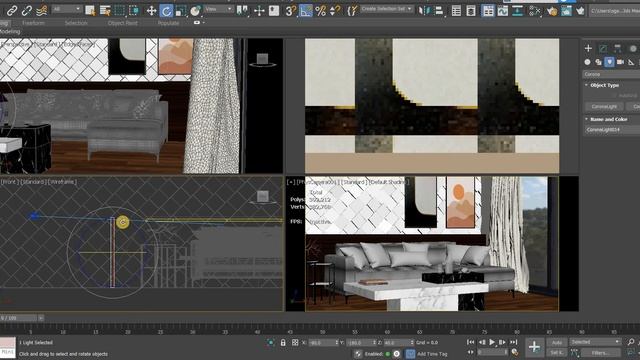
Task: Open the Corona light type dropdown
Action: 611,74
